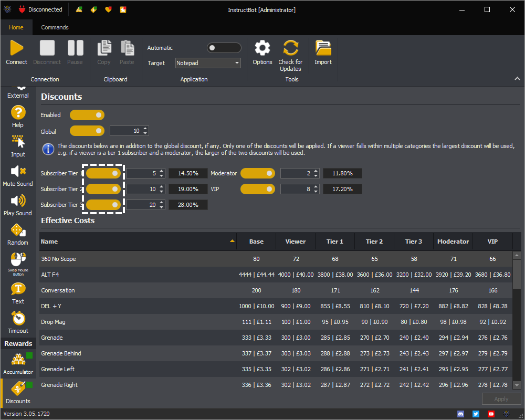Select the Input sidebar command
Viewport: 525px width, 420px height.
(18, 146)
